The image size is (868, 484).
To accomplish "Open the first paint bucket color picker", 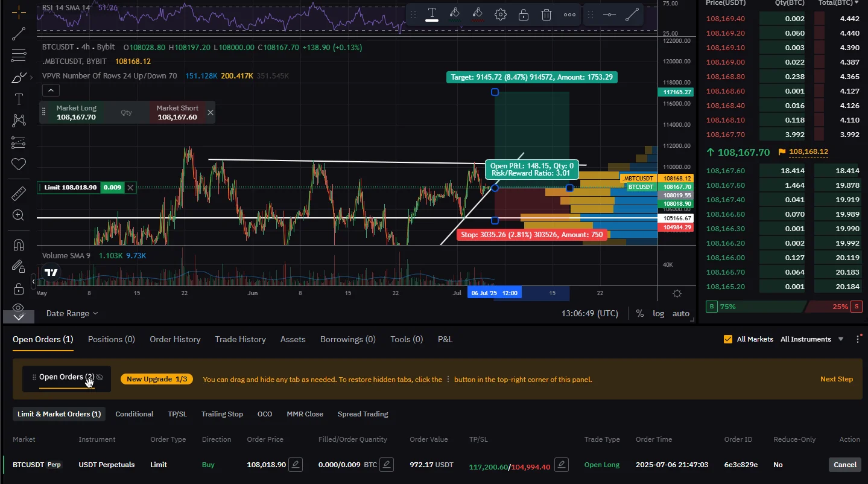I will tap(455, 14).
